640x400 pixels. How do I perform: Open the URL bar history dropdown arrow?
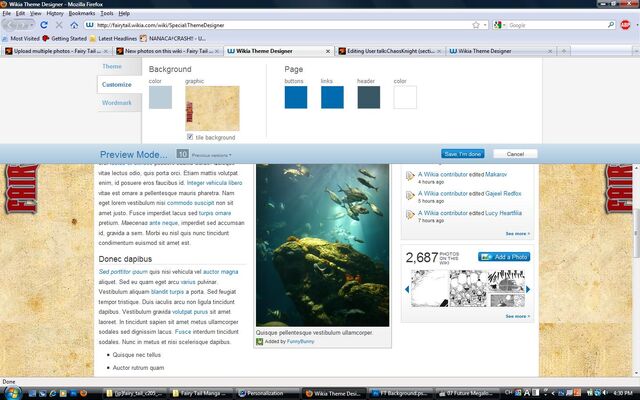pyautogui.click(x=485, y=25)
